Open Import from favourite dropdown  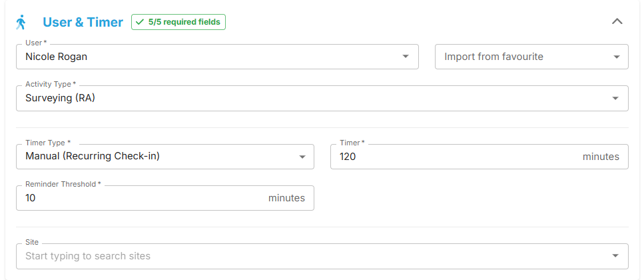pos(531,57)
